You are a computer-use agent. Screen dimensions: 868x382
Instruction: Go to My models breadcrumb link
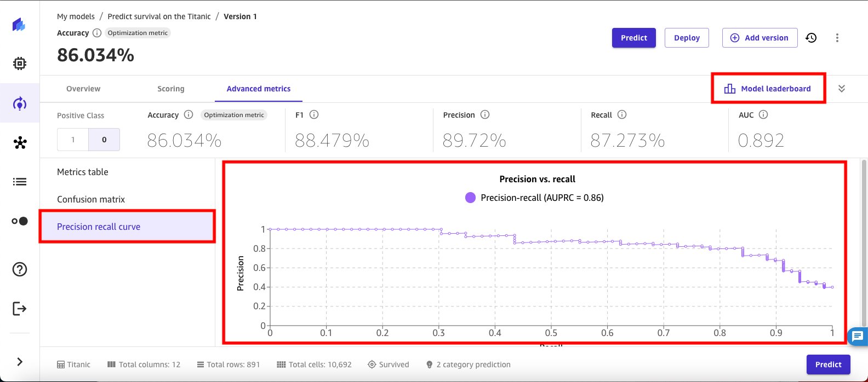(76, 16)
